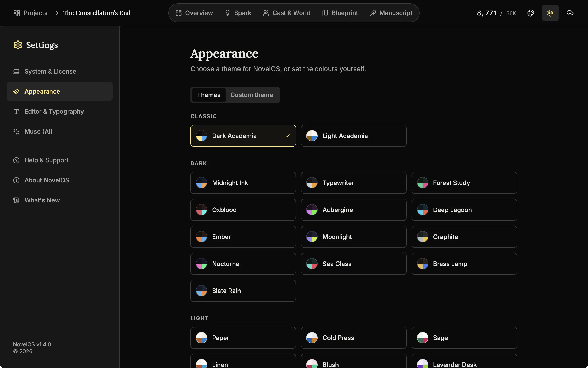Click the Aubergine colour swatch circle
The width and height of the screenshot is (588, 368).
pyautogui.click(x=312, y=210)
